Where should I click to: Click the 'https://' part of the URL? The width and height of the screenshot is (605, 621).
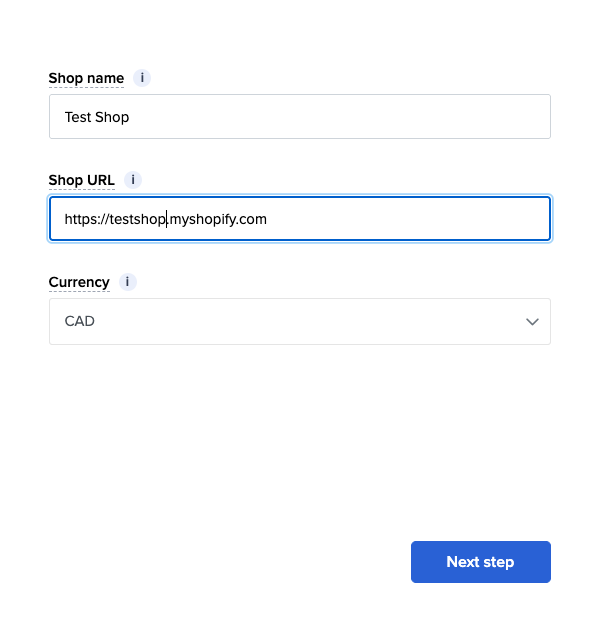point(86,219)
